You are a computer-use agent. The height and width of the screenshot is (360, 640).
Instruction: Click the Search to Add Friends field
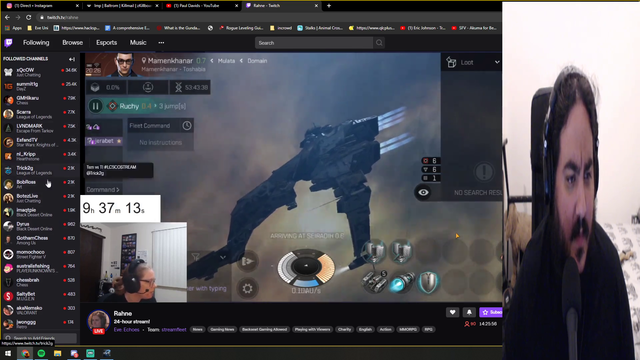tap(40, 338)
